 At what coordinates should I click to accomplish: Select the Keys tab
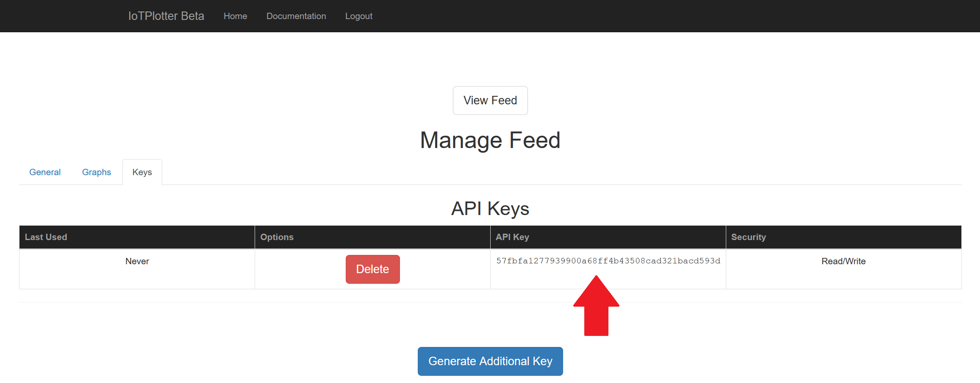pos(142,172)
